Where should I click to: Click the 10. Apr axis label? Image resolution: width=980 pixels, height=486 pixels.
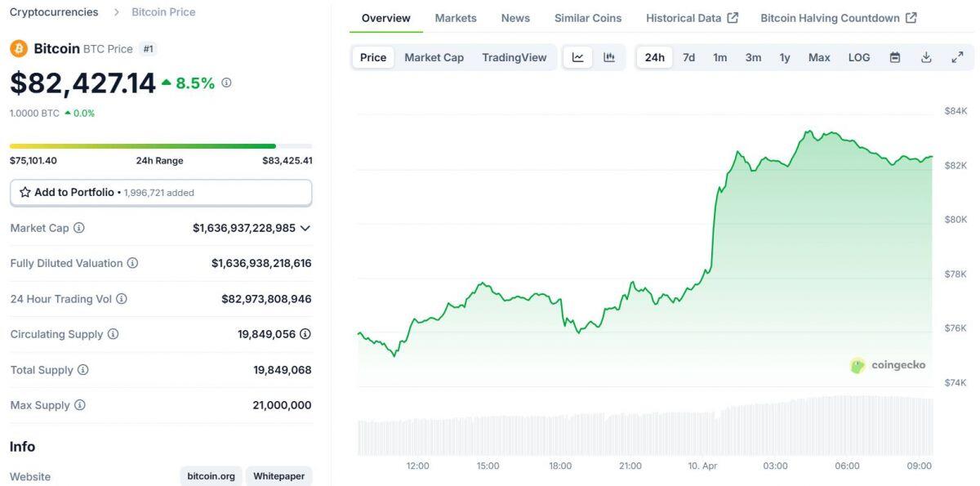pyautogui.click(x=703, y=466)
